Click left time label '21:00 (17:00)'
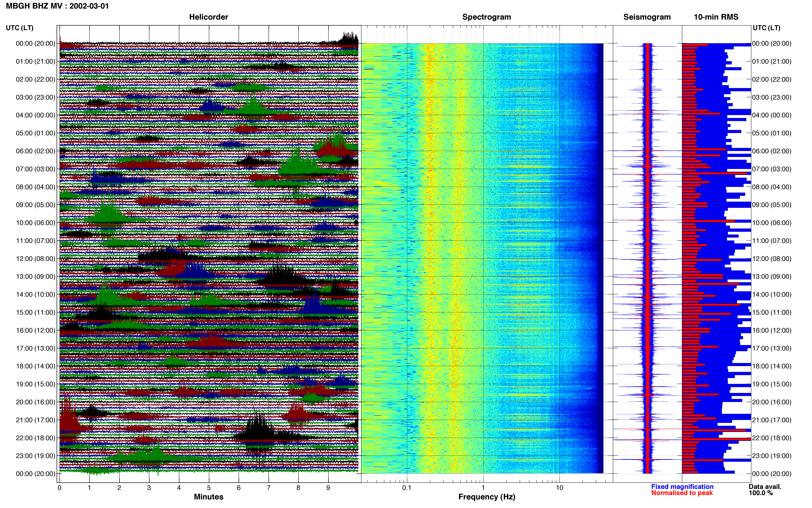The width and height of the screenshot is (812, 508). point(36,420)
